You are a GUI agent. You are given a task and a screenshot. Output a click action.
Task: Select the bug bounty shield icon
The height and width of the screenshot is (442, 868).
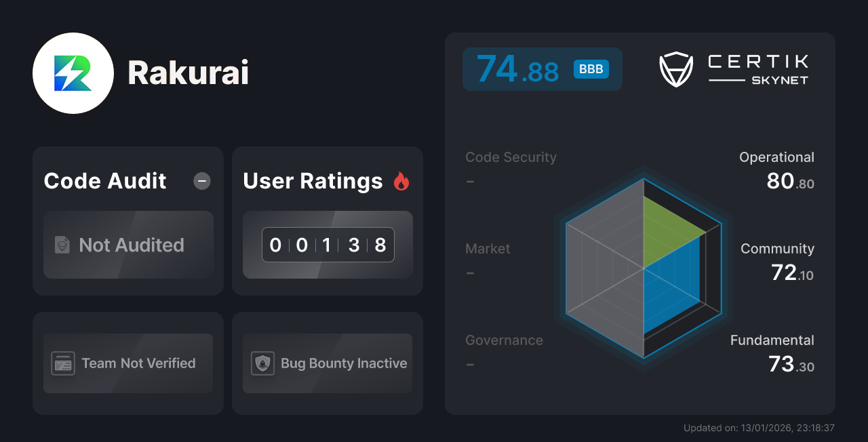pyautogui.click(x=262, y=363)
